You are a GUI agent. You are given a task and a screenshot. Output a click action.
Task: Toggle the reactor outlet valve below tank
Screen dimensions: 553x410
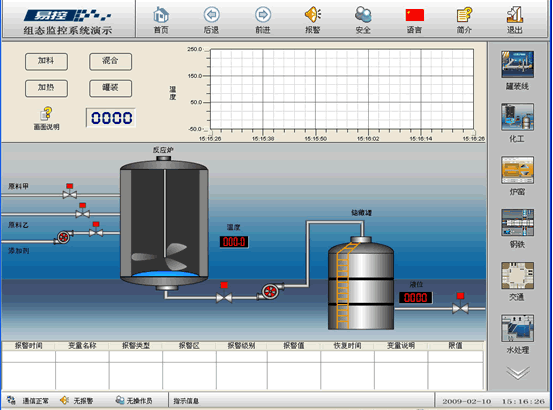pos(224,293)
